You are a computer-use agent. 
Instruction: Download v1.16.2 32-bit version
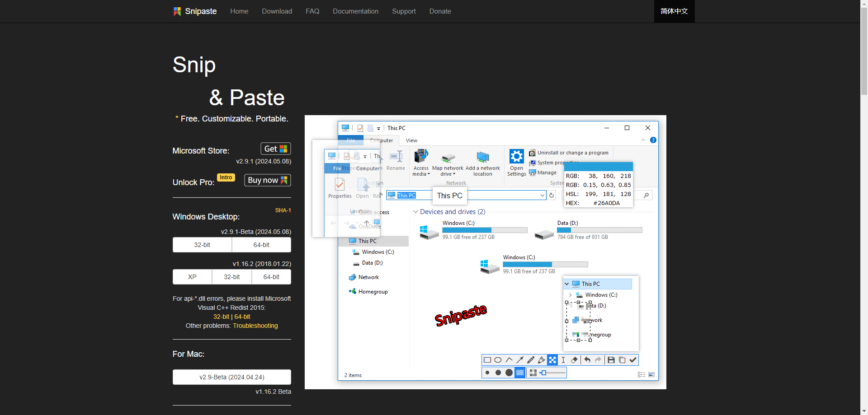pyautogui.click(x=232, y=277)
